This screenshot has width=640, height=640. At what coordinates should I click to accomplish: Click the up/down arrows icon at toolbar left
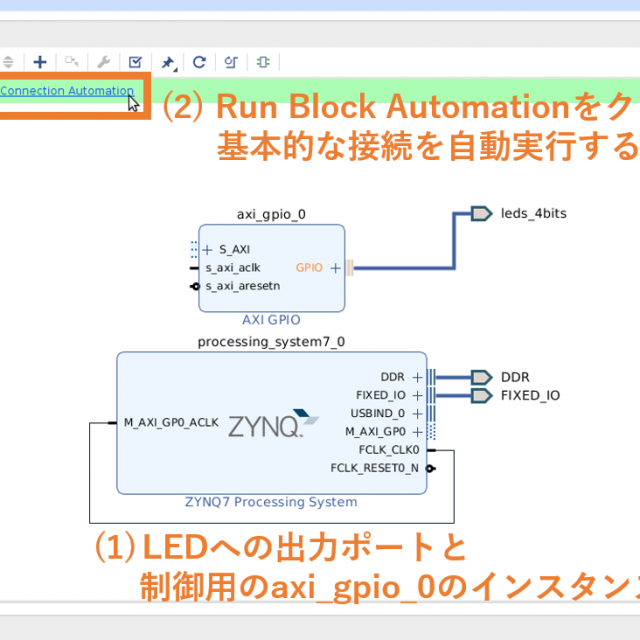pyautogui.click(x=10, y=62)
